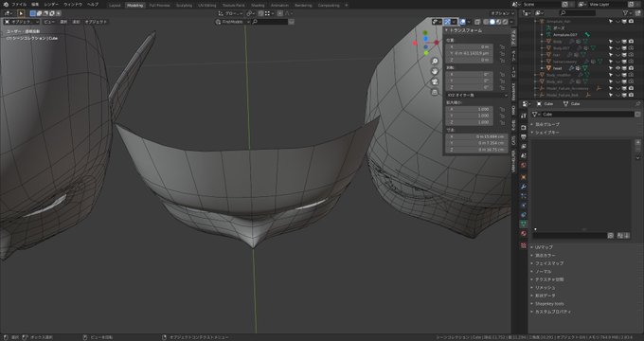Click the zoom magnifier viewport gizmo
Screen dimensions: 644x341
tap(435, 62)
